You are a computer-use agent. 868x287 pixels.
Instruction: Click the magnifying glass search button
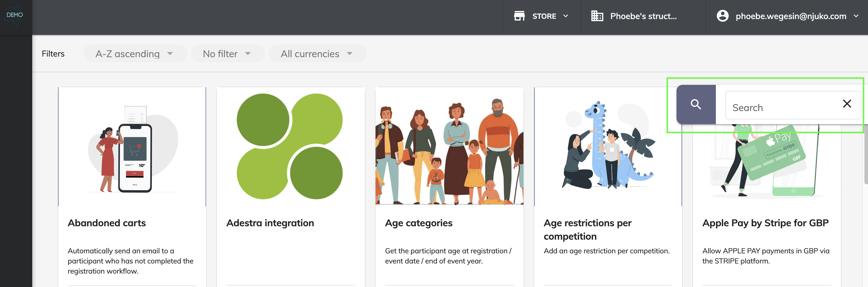click(x=696, y=104)
